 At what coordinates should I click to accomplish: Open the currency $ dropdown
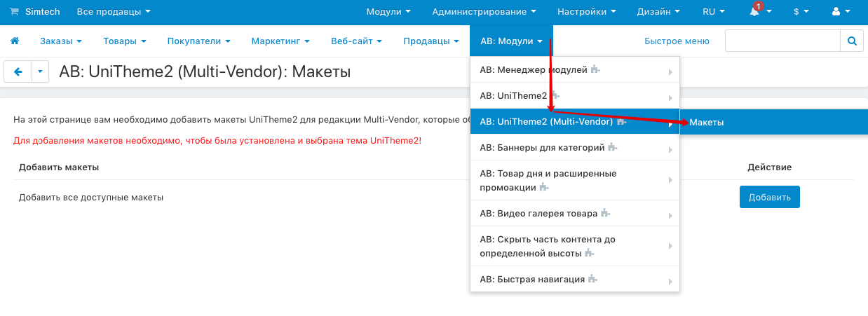(x=801, y=12)
